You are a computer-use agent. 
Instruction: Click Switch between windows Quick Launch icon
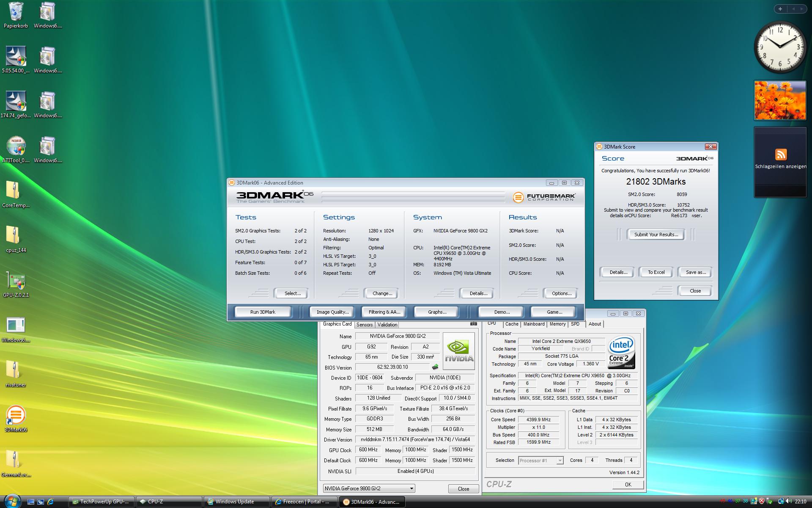pyautogui.click(x=41, y=502)
